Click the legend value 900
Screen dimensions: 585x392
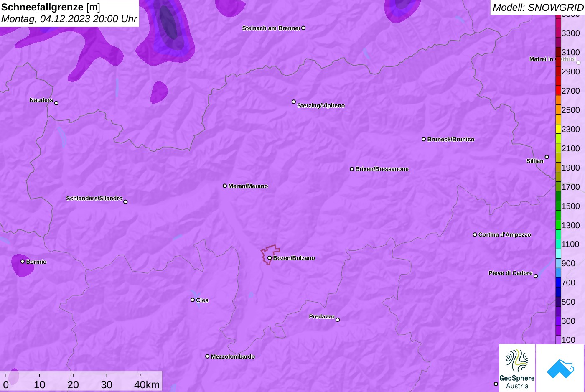[568, 263]
